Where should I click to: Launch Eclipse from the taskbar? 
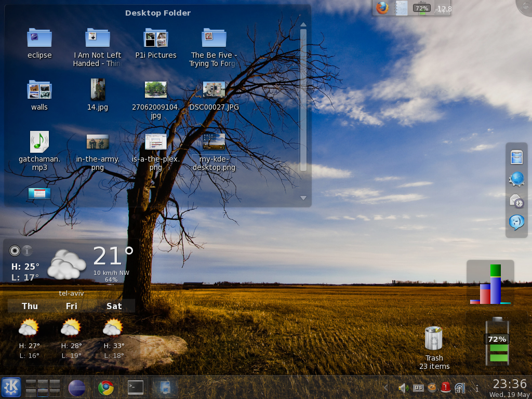(77, 388)
